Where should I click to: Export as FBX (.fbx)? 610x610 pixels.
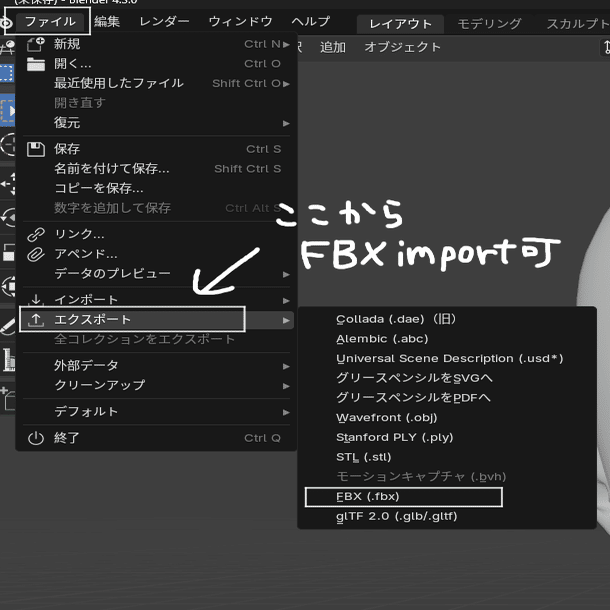point(447,497)
